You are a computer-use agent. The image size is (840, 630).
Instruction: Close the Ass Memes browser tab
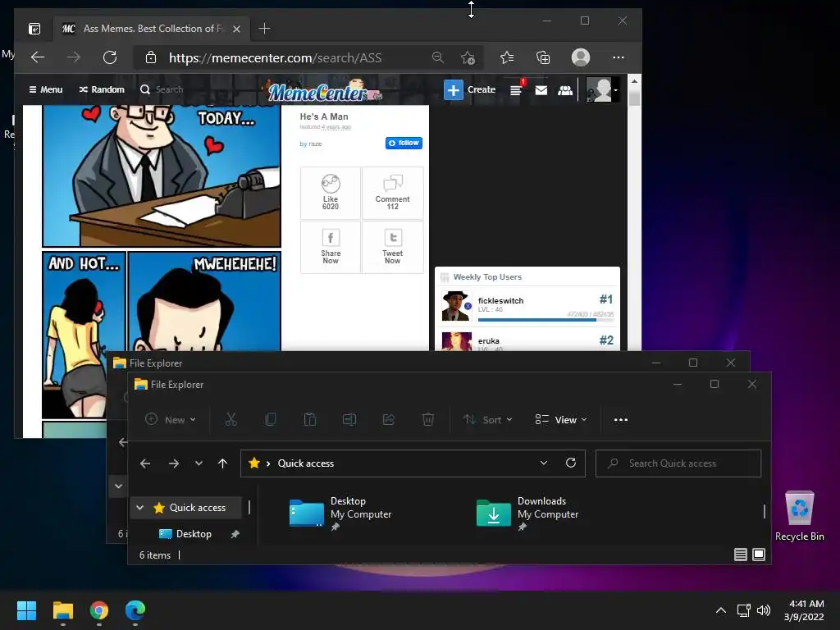pyautogui.click(x=236, y=29)
